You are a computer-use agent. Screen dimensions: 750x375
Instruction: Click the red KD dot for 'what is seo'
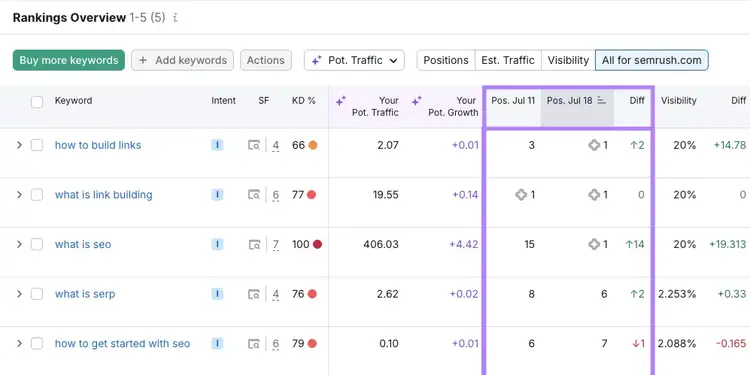pos(317,244)
